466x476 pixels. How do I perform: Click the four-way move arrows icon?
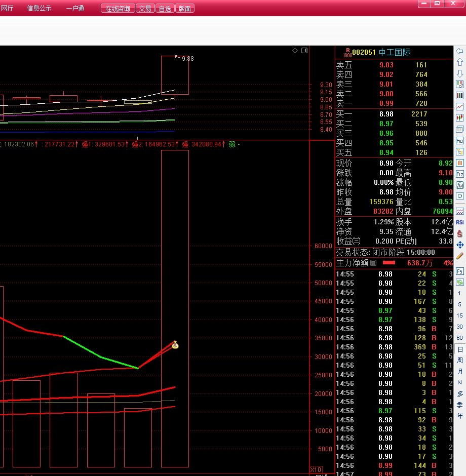pyautogui.click(x=460, y=245)
